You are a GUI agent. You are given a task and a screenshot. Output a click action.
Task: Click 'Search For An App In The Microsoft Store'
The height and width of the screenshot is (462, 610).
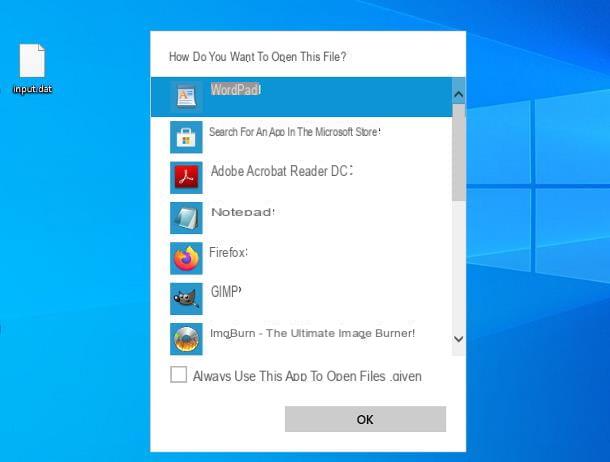(295, 132)
